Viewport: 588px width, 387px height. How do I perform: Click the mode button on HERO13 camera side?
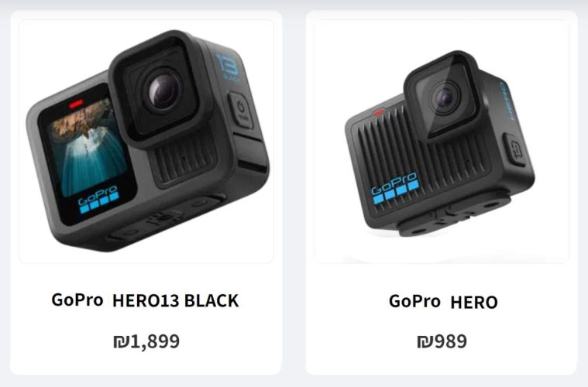point(241,111)
